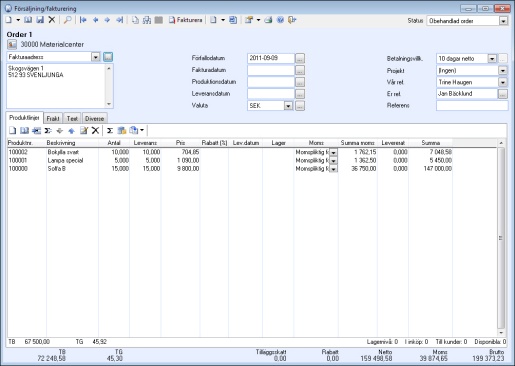Image resolution: width=515 pixels, height=366 pixels.
Task: Click the open book list icon in main toolbar
Action: [28, 20]
